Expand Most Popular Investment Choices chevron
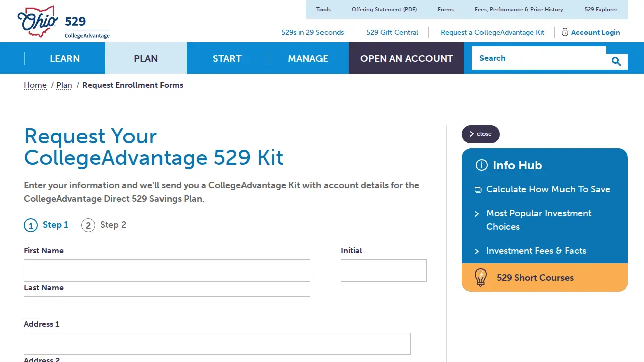 [x=477, y=214]
